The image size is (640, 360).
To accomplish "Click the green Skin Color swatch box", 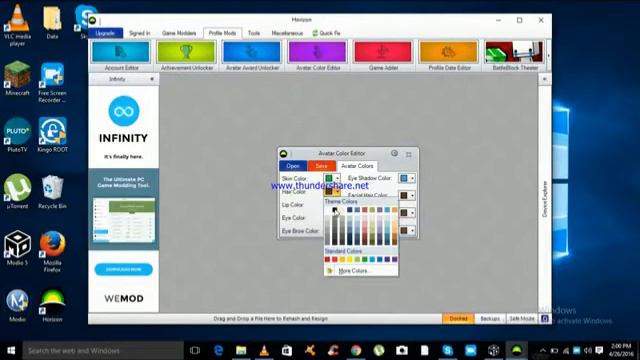I will [329, 178].
